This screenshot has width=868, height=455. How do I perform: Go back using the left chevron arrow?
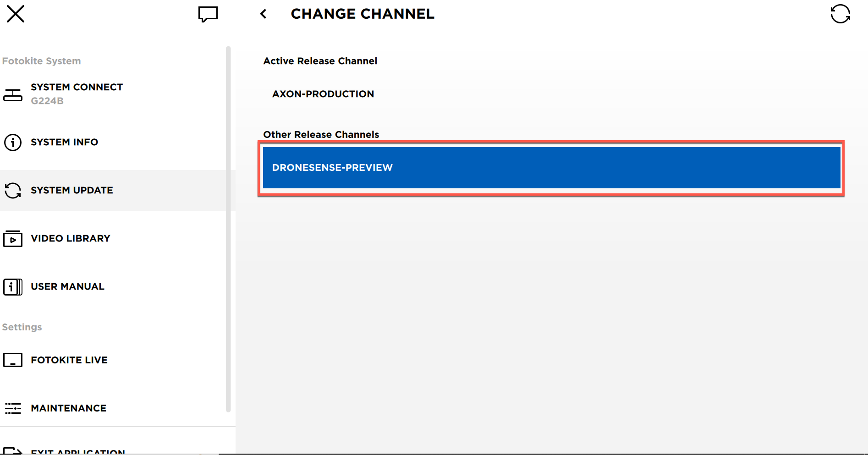(263, 14)
